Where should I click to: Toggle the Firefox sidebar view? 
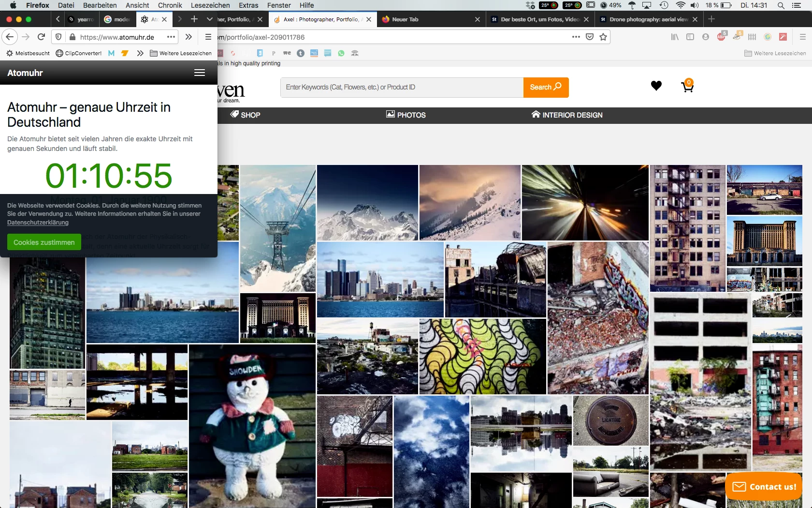click(690, 37)
